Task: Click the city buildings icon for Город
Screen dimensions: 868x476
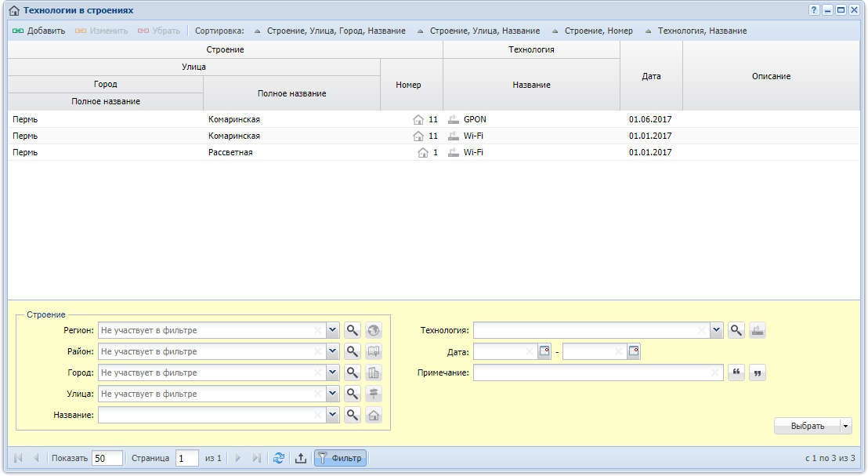Action: tap(374, 372)
